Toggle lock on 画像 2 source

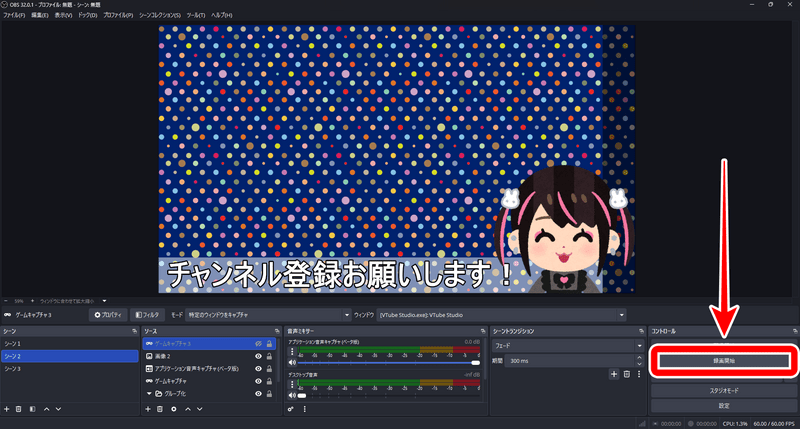pyautogui.click(x=269, y=356)
